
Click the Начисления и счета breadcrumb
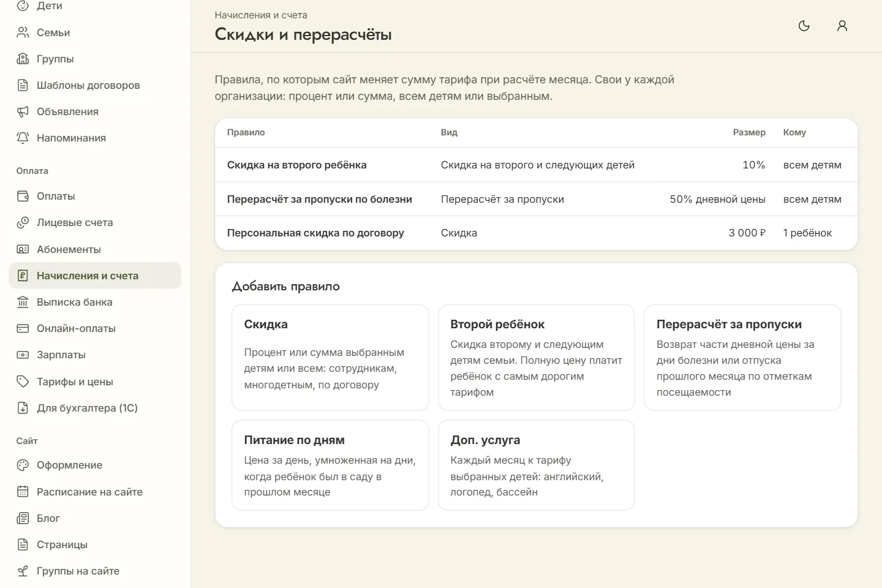pos(261,15)
